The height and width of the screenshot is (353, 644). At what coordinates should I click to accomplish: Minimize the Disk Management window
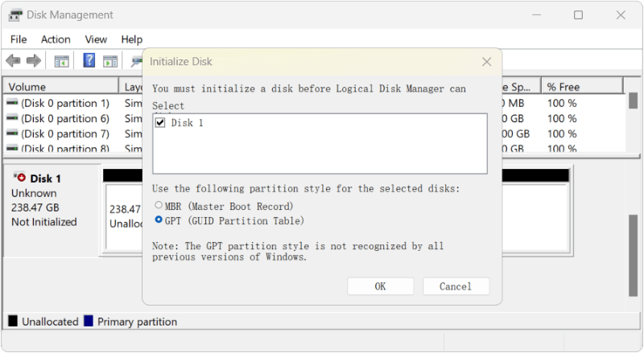[x=536, y=15]
